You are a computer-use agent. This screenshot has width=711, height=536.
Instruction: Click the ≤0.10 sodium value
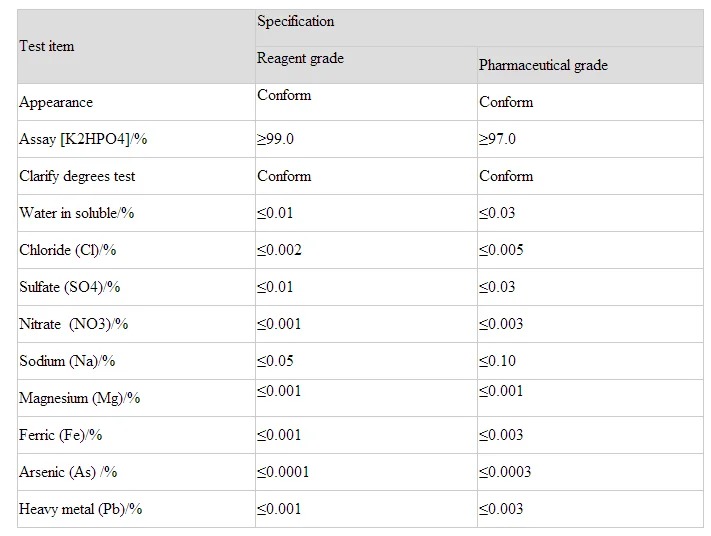point(497,361)
